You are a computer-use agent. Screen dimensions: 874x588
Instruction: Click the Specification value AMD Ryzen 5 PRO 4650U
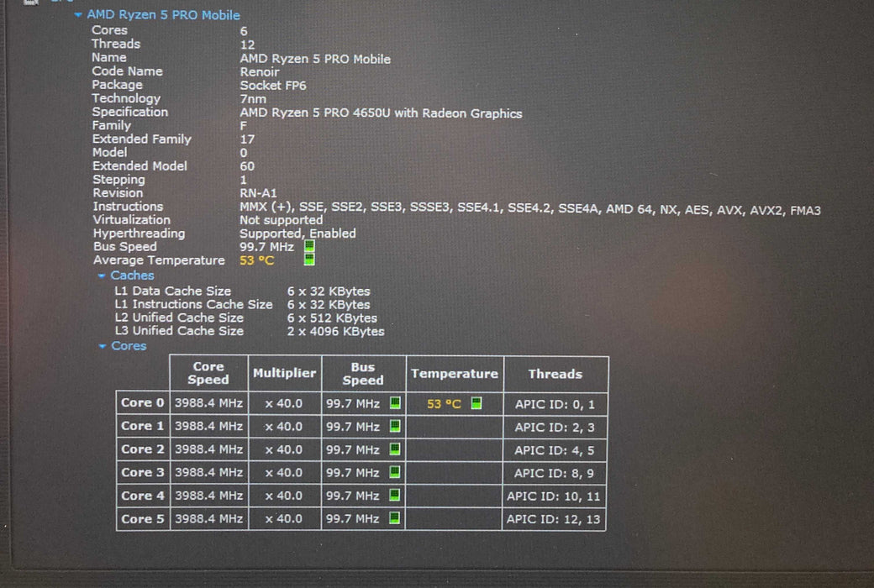[x=382, y=113]
